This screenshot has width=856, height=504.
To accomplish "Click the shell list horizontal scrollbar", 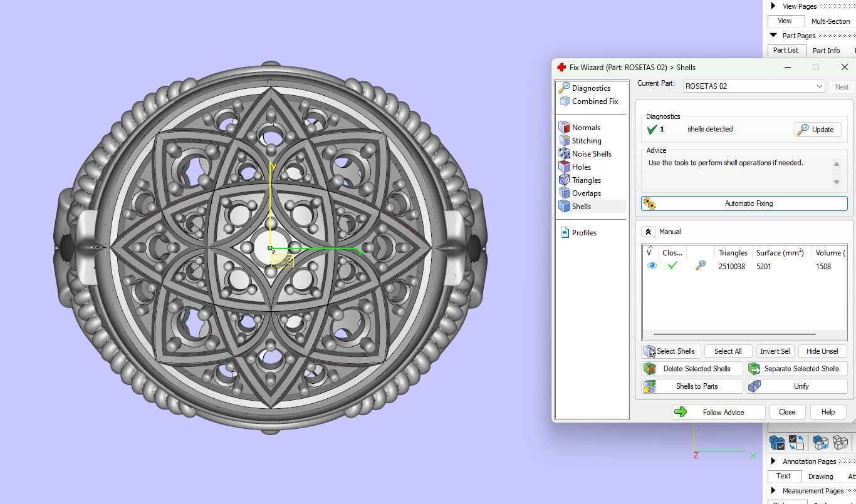I will 734,334.
